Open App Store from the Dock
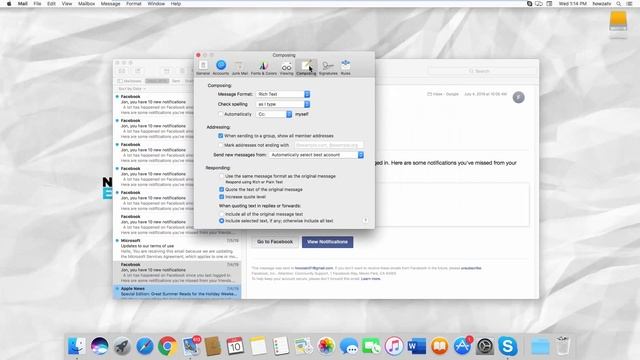640x360 pixels. click(x=462, y=346)
